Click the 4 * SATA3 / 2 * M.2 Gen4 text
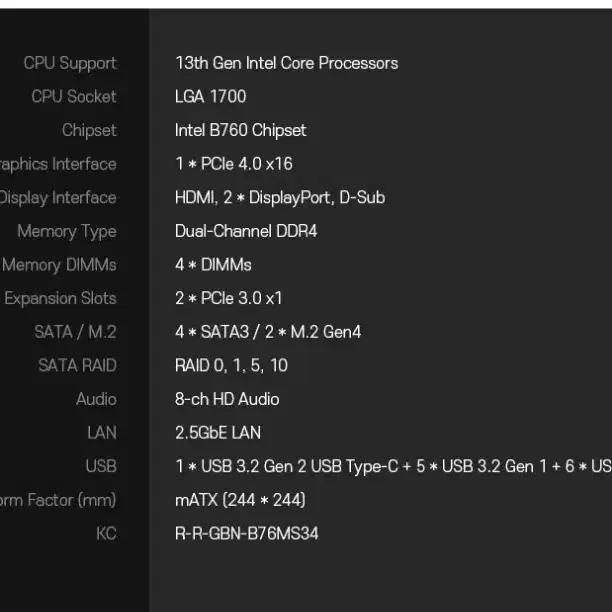 268,332
